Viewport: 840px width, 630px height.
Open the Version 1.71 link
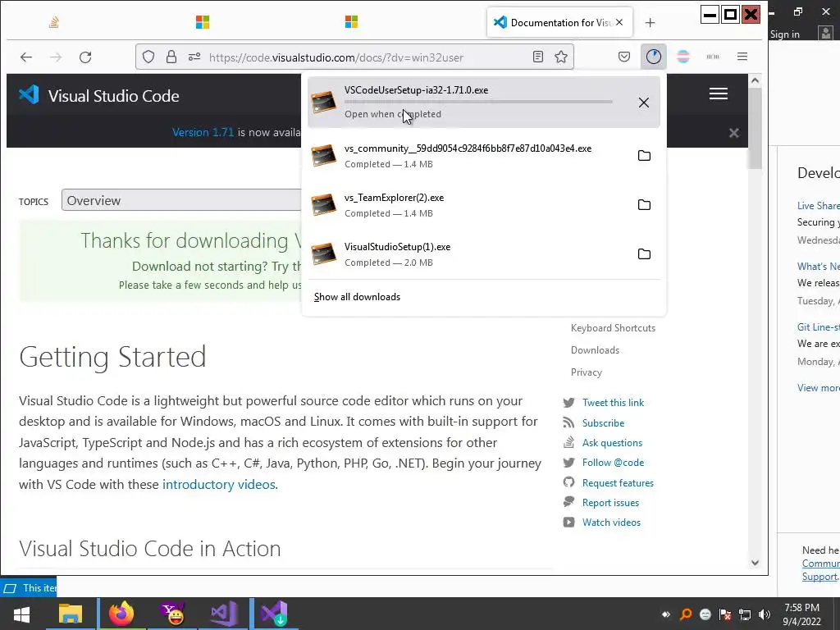click(x=203, y=132)
